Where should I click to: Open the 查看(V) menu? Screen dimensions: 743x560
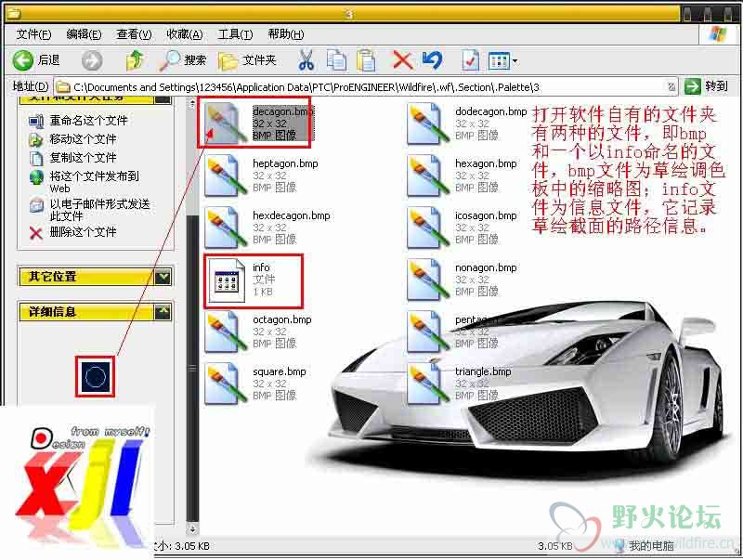134,34
